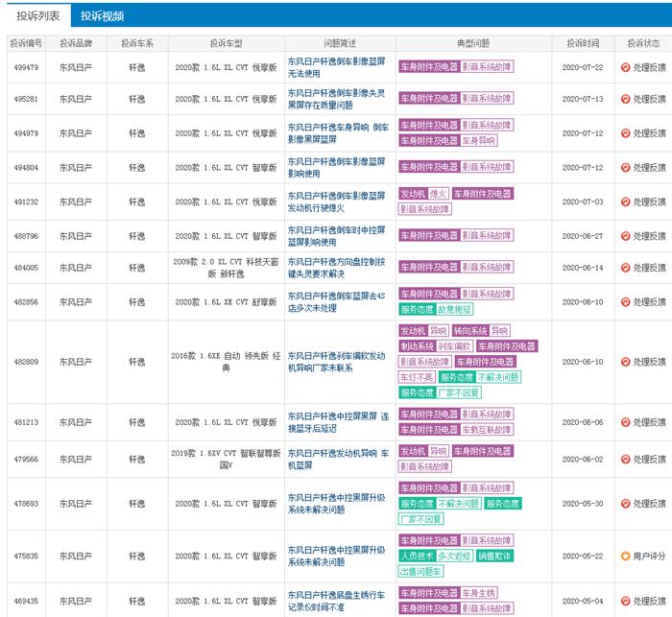Click the 投诉车系 column header
The height and width of the screenshot is (617, 672).
coord(137,43)
